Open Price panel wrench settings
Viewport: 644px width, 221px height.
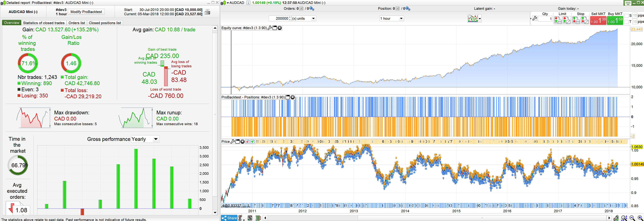coord(233,142)
